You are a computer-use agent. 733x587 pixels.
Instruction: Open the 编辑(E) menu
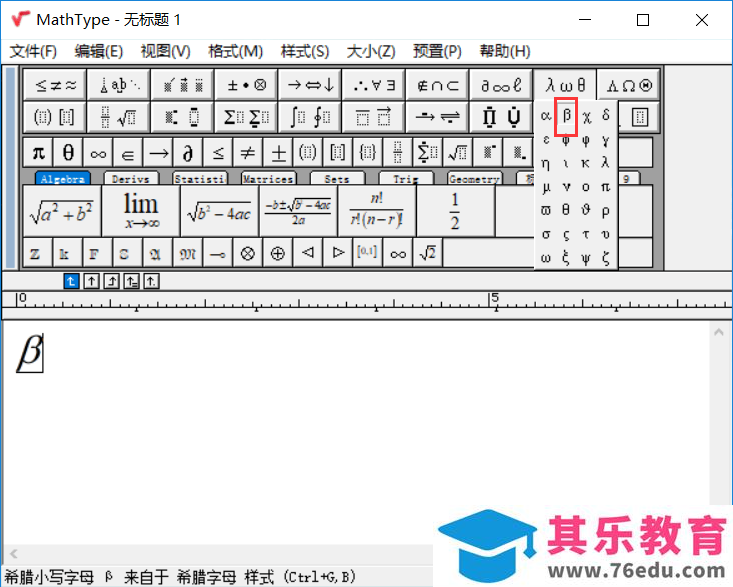pyautogui.click(x=99, y=51)
